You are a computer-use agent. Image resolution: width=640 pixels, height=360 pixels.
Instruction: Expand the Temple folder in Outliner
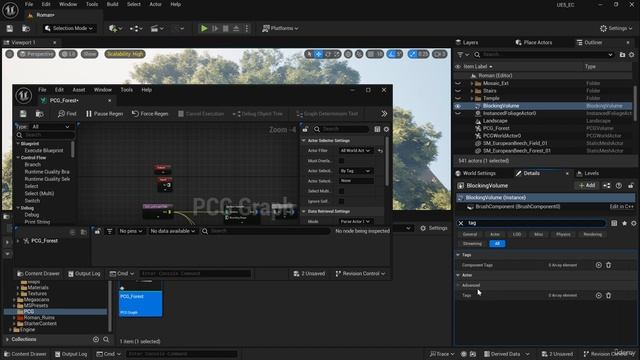[472, 98]
